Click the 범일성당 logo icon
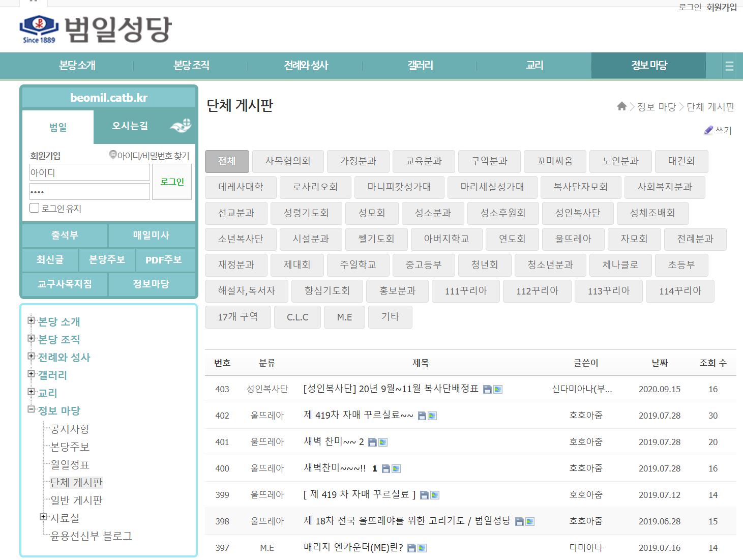 [39, 28]
